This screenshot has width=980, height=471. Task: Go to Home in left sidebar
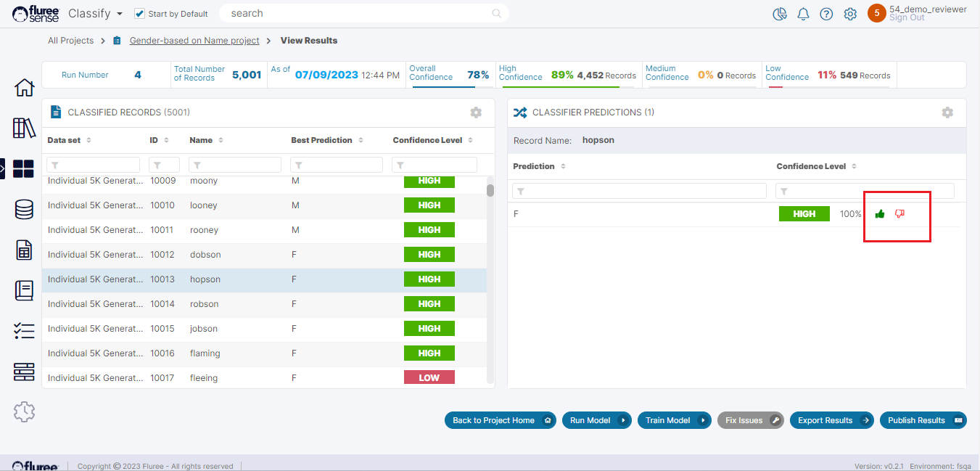[24, 88]
